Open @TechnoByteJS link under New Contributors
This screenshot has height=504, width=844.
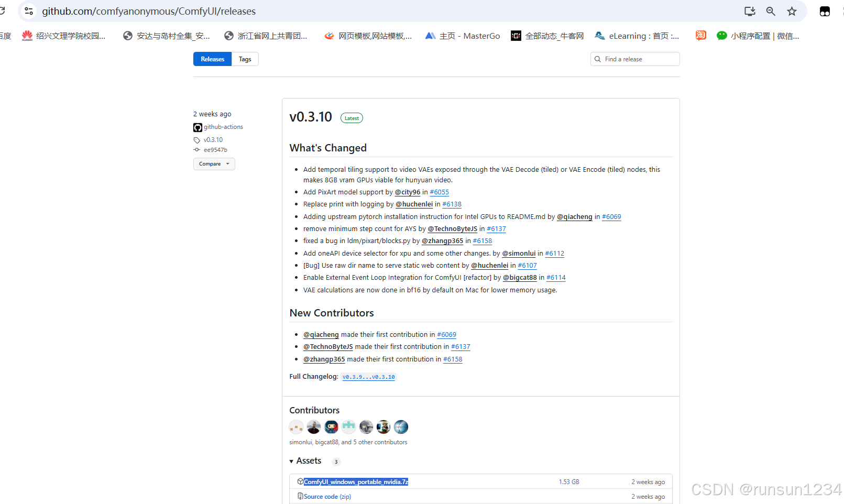point(328,347)
